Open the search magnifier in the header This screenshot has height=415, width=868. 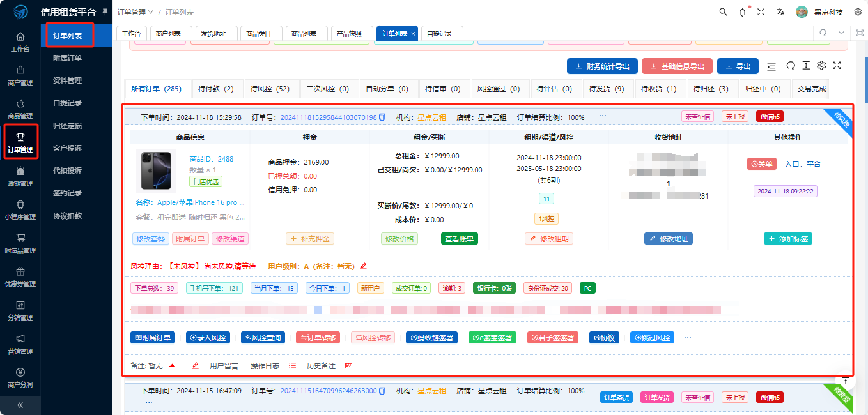click(x=724, y=12)
